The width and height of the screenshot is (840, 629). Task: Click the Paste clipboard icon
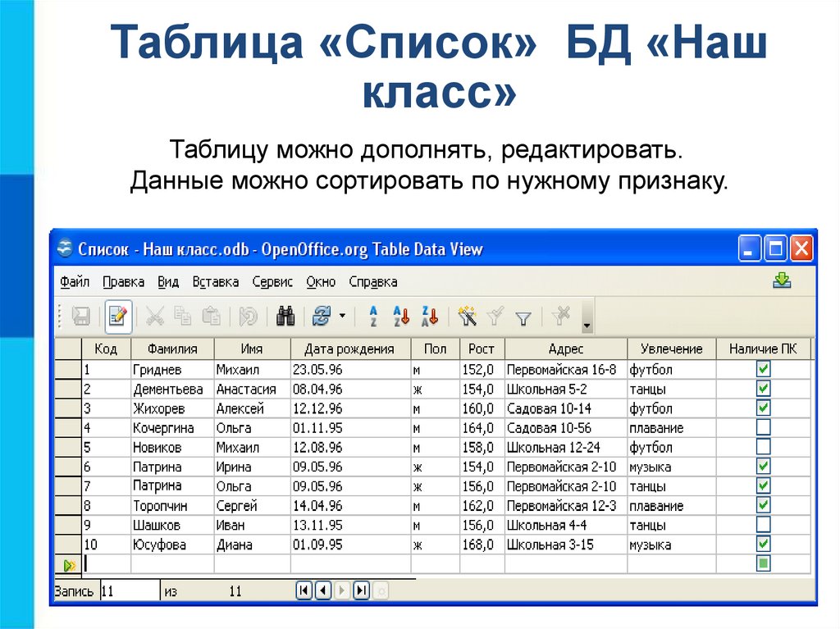(x=211, y=317)
